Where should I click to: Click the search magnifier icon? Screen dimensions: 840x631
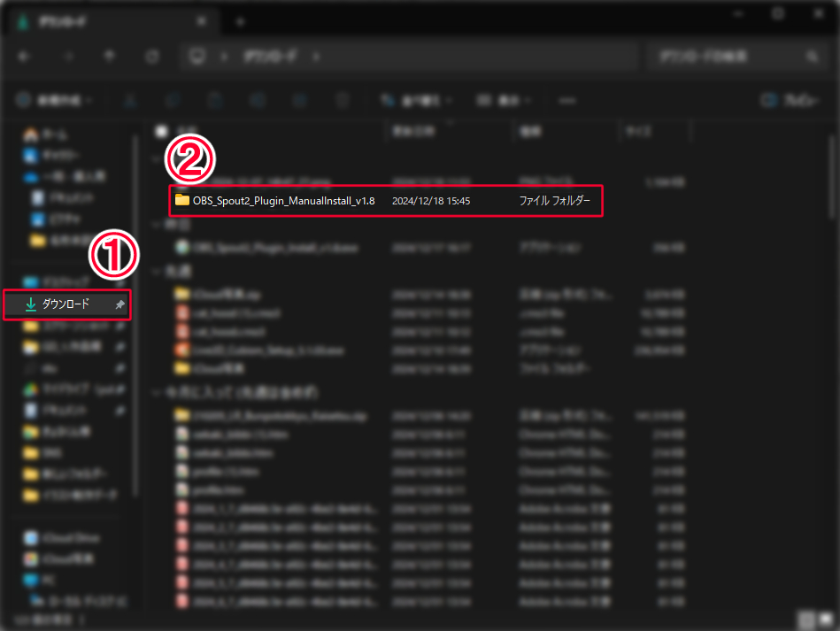pos(812,57)
